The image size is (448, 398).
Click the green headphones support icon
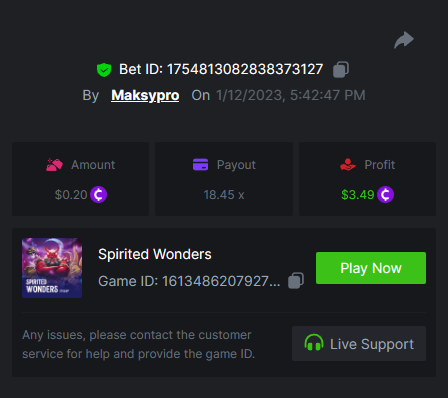pyautogui.click(x=314, y=343)
